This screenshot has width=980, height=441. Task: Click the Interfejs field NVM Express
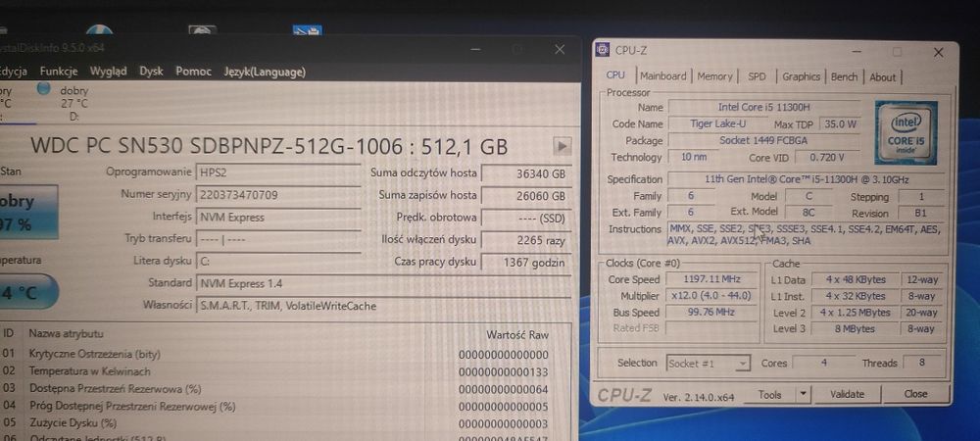278,218
